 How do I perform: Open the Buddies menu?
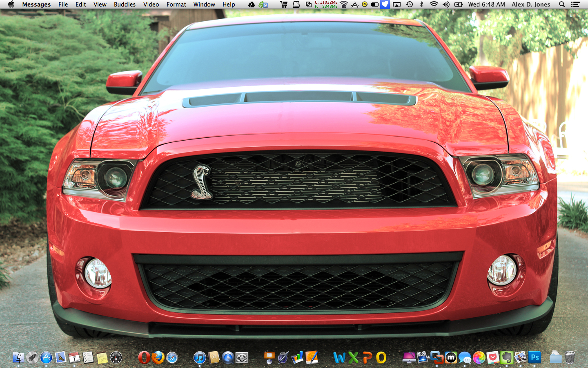[125, 4]
